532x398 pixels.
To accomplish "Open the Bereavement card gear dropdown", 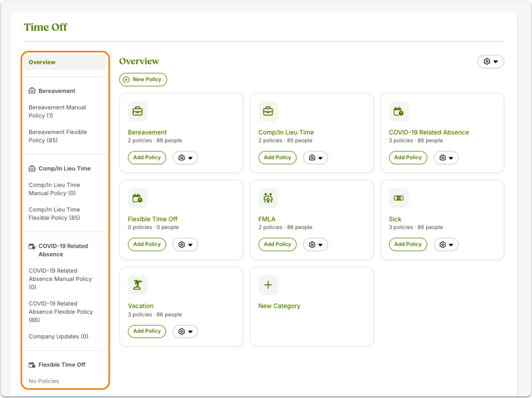I will pos(185,157).
